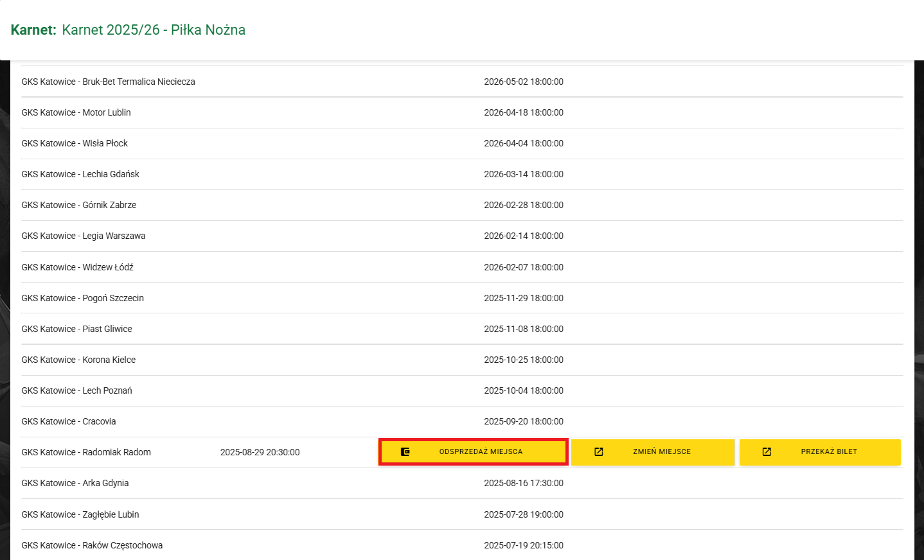924x560 pixels.
Task: Click the GKS Katowice - Legia Warszawa match
Action: click(x=84, y=236)
